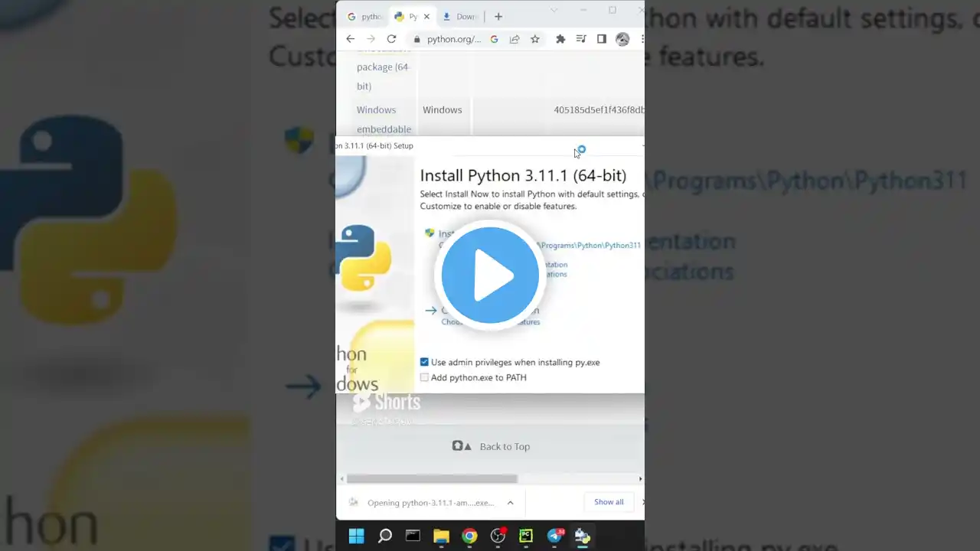Uncheck Use admin privileges when installing py.exe
980x551 pixels.
[x=424, y=362]
